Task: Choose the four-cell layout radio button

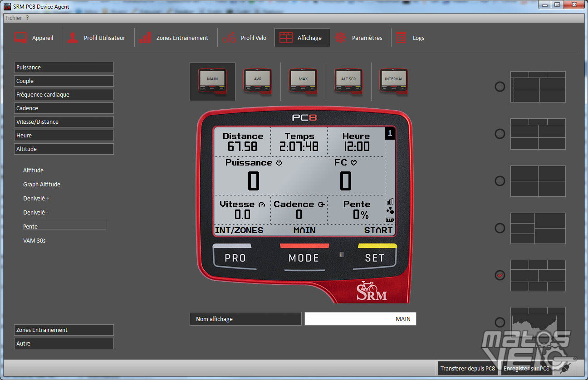Action: pos(500,181)
